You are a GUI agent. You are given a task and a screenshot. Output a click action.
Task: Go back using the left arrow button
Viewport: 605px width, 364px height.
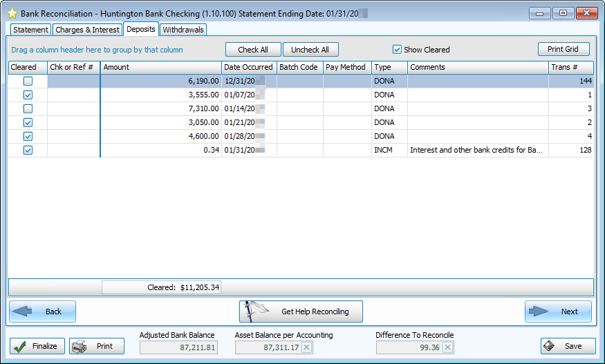(x=43, y=312)
